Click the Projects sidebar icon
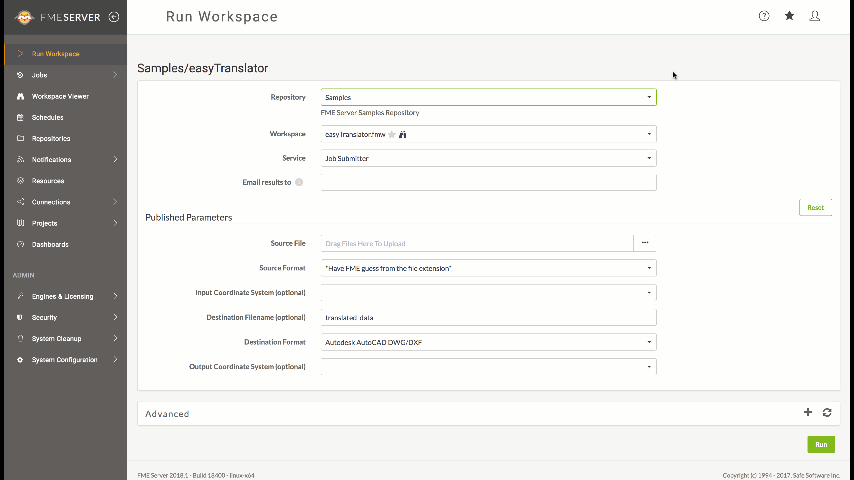The width and height of the screenshot is (854, 480). (20, 223)
